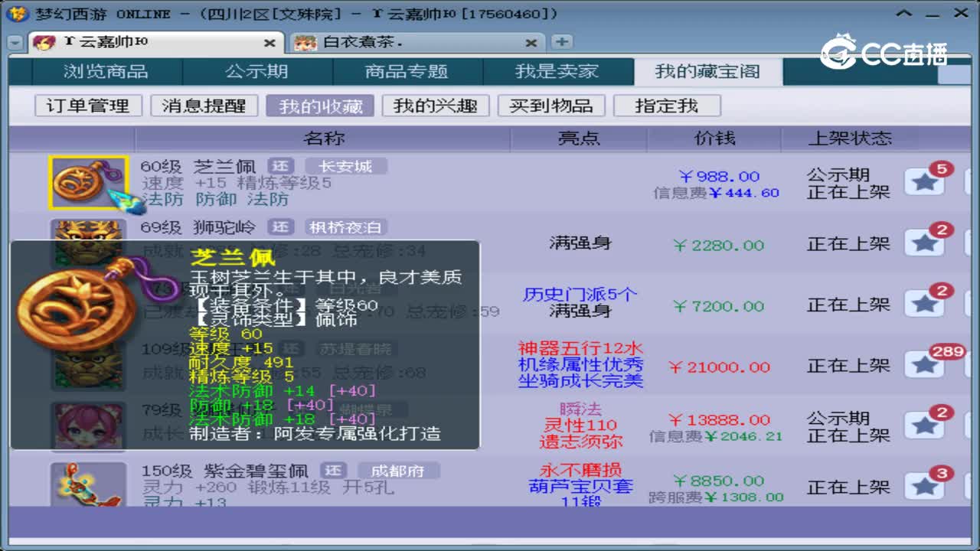
Task: Click the 长安城 server tag
Action: coord(346,166)
